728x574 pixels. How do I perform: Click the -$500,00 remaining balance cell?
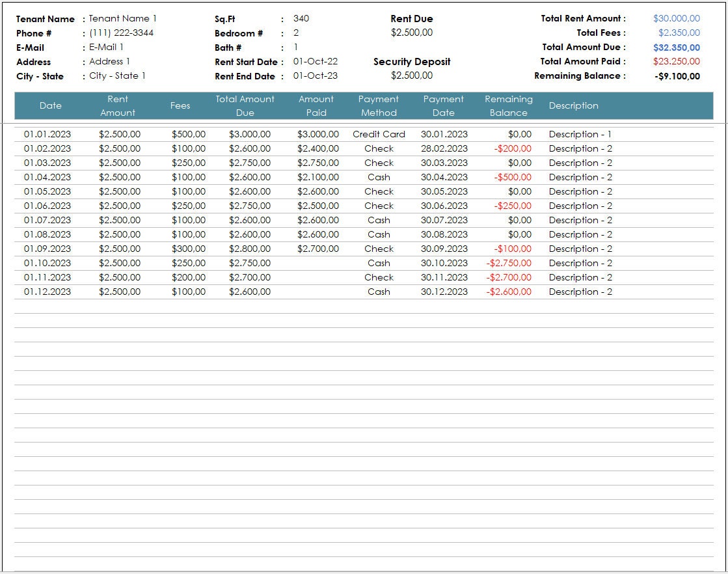513,178
